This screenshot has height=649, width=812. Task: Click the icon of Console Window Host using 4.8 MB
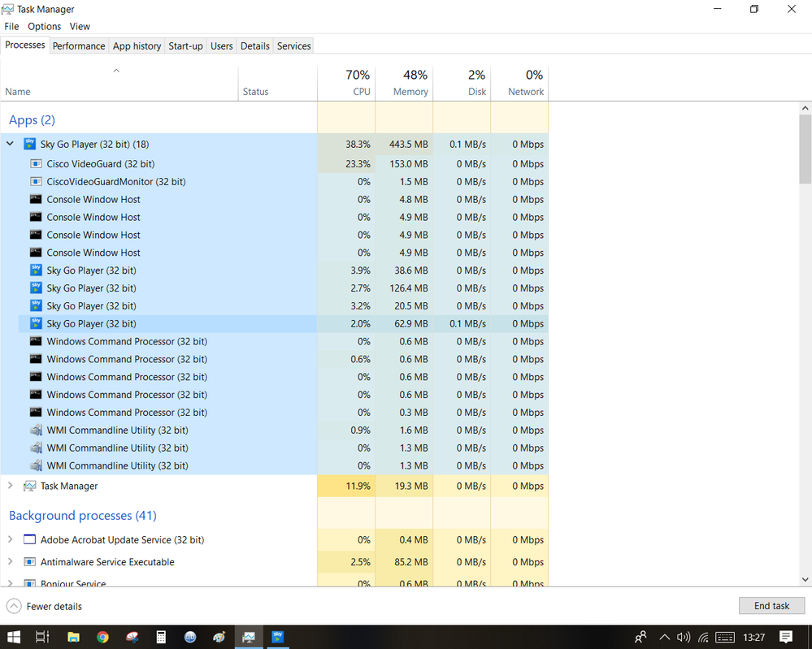[36, 199]
